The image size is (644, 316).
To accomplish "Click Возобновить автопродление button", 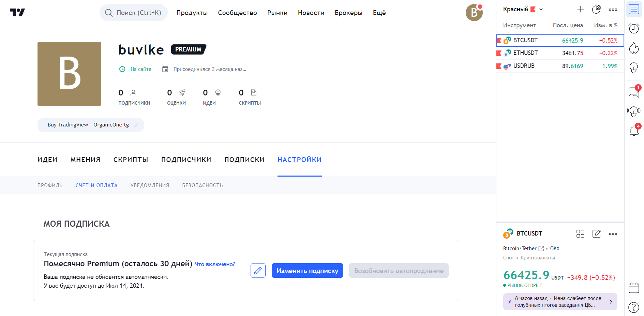I will click(399, 271).
